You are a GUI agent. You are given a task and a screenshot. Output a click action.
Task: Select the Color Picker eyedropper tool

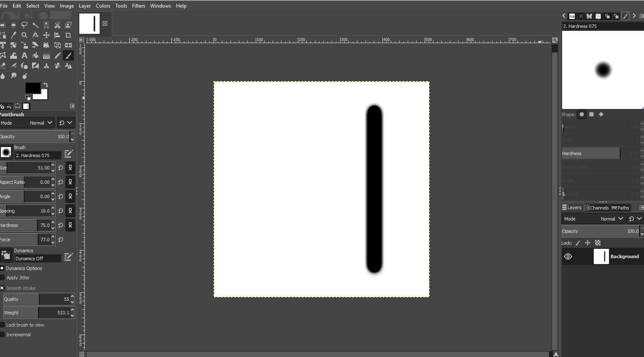pyautogui.click(x=14, y=35)
